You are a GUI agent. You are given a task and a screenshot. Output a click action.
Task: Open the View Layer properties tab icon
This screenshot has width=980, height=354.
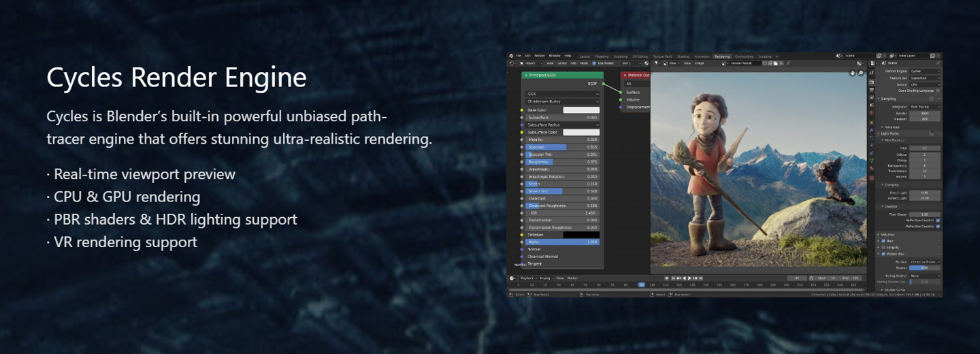pos(872,97)
